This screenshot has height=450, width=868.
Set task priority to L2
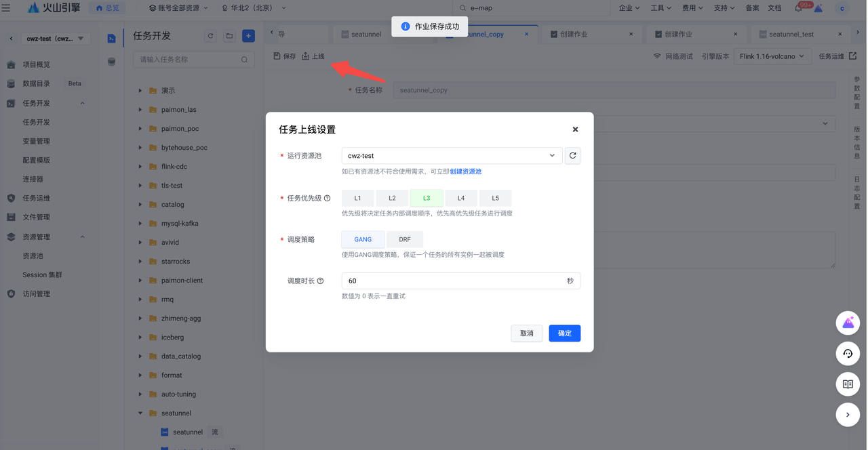pos(392,198)
